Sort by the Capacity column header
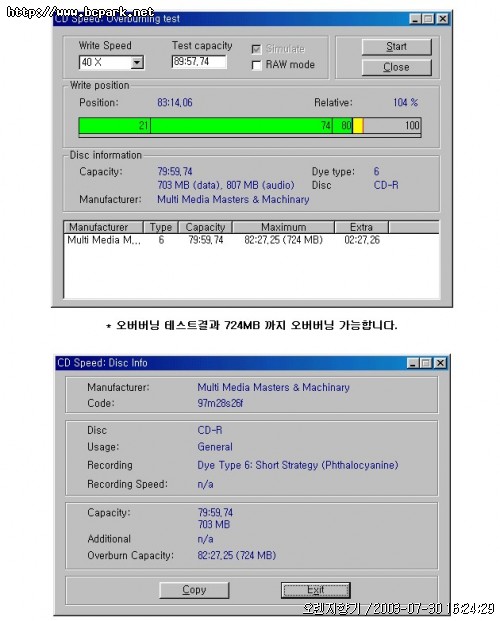The image size is (500, 621). (x=205, y=227)
